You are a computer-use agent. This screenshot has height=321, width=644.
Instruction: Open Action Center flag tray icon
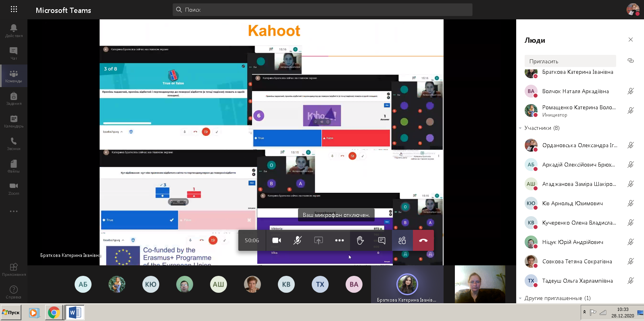coord(593,313)
